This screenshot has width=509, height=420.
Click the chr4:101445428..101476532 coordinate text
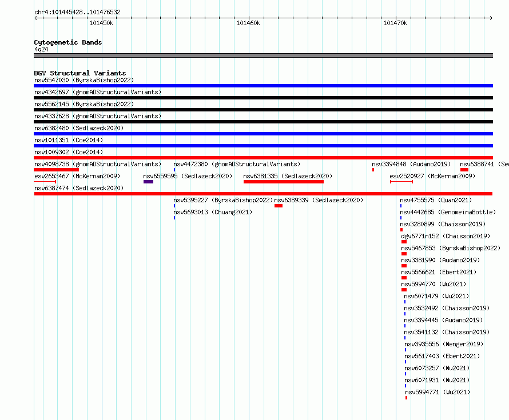click(x=77, y=12)
